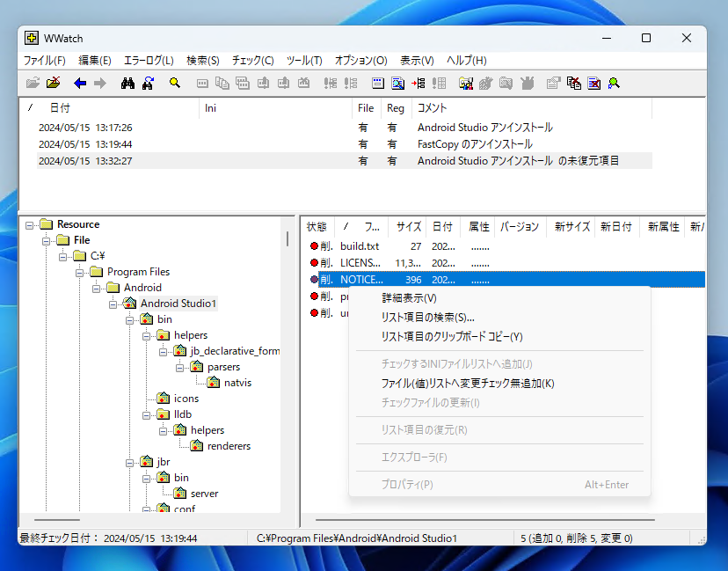728x571 pixels.
Task: Click the green magnifier toolbar icon
Action: coord(614,84)
